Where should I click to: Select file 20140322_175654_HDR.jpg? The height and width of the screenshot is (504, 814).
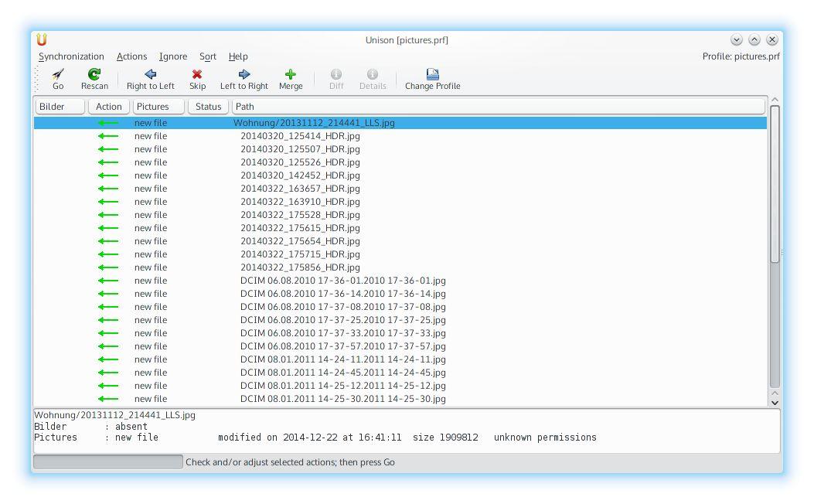pyautogui.click(x=300, y=241)
